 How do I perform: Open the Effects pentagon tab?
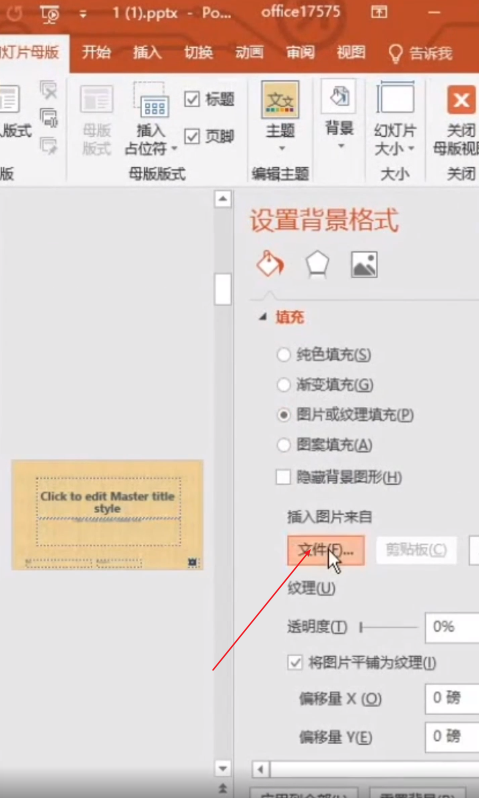pos(317,264)
